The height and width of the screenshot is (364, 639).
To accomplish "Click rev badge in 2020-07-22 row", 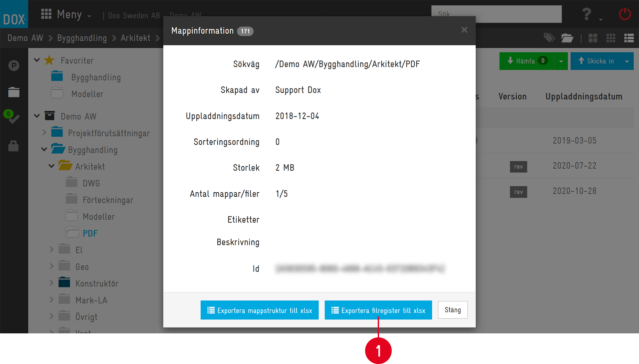I will tap(518, 167).
